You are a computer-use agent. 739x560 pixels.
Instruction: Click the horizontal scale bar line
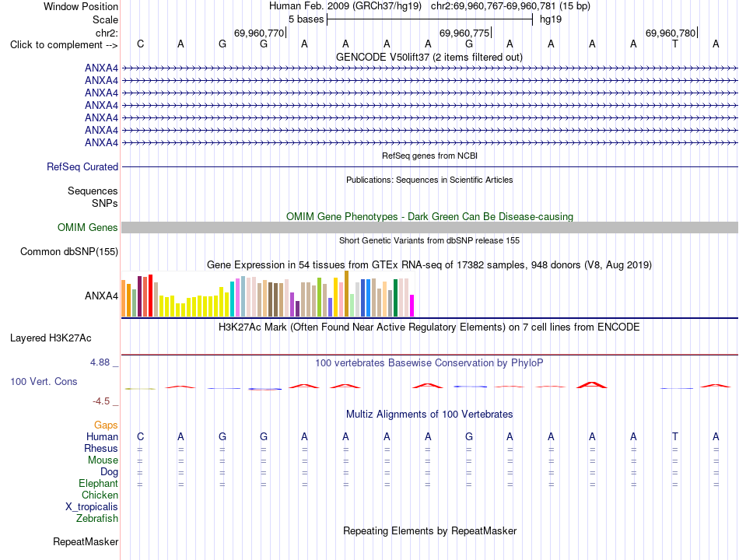[430, 19]
